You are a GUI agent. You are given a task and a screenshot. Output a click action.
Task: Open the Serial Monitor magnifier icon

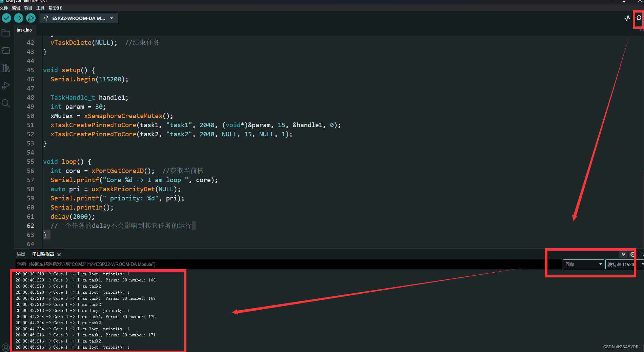[639, 18]
